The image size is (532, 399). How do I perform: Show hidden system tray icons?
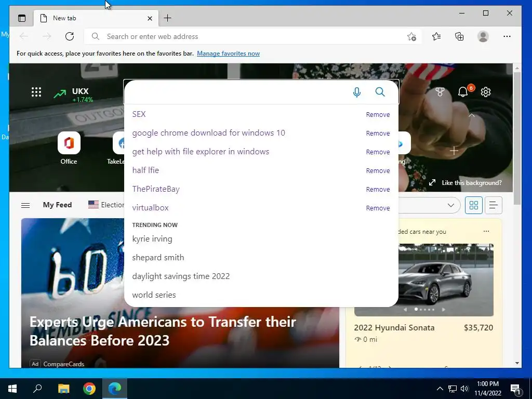440,389
